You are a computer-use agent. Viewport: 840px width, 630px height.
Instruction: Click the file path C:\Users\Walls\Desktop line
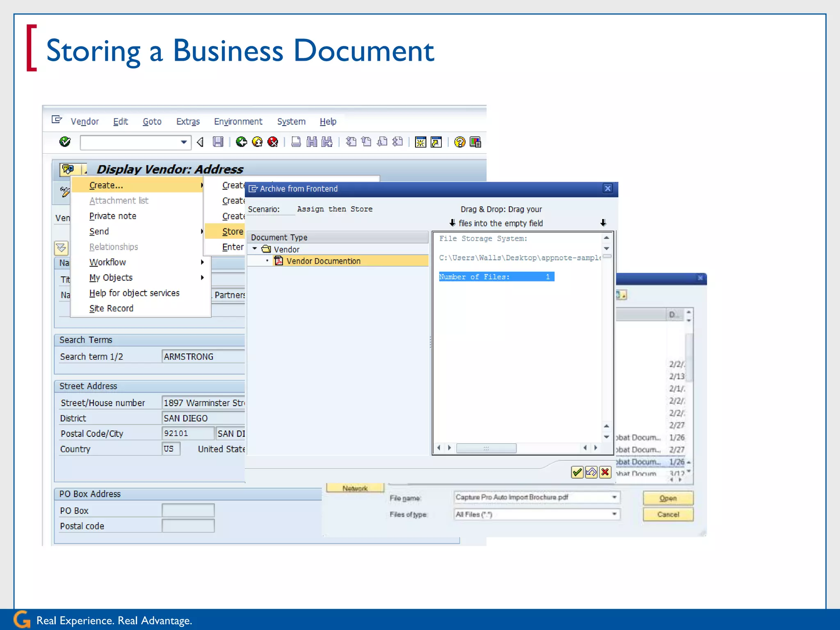pos(520,258)
